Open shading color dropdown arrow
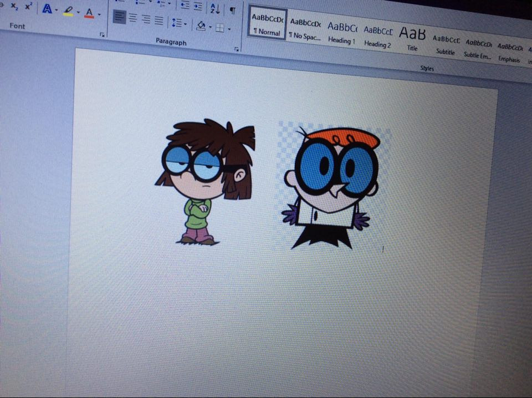Image resolution: width=532 pixels, height=398 pixels. pyautogui.click(x=211, y=27)
